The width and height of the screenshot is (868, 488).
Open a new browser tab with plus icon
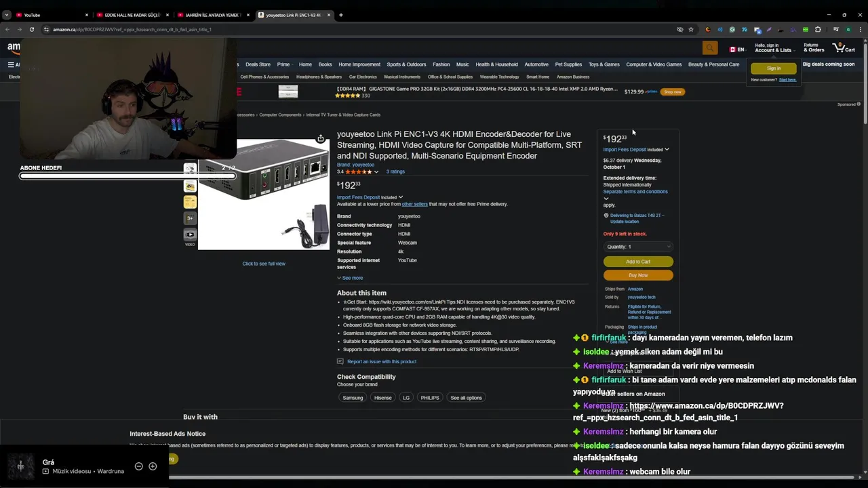[x=341, y=15]
